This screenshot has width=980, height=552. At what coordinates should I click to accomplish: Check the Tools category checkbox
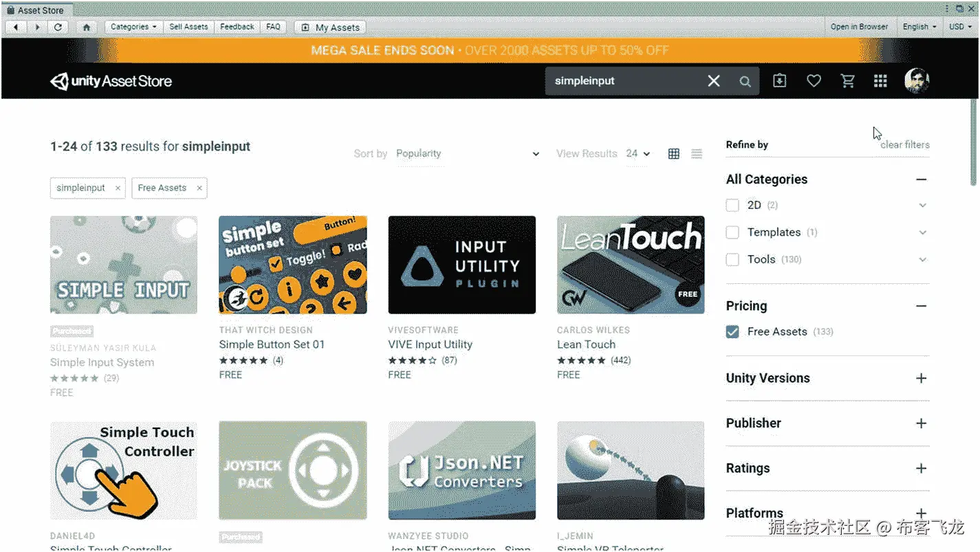point(732,259)
